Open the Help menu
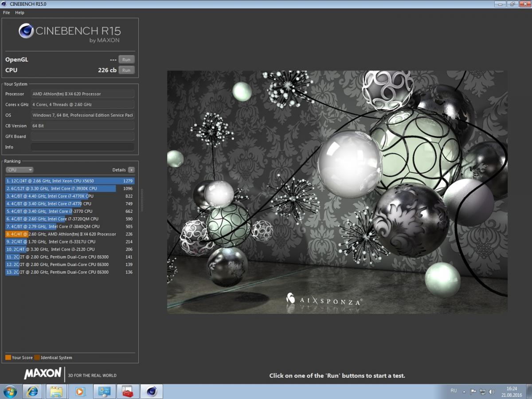 click(x=20, y=12)
